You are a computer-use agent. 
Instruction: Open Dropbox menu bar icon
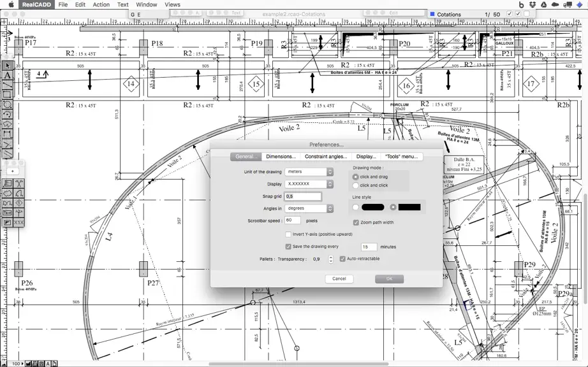533,4
